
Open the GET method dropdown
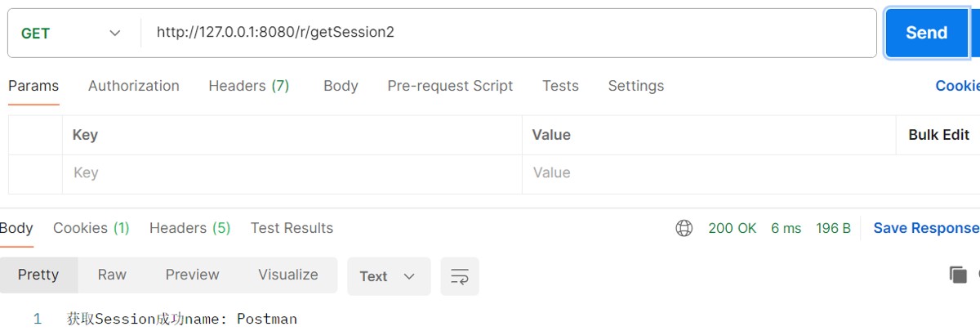click(71, 34)
